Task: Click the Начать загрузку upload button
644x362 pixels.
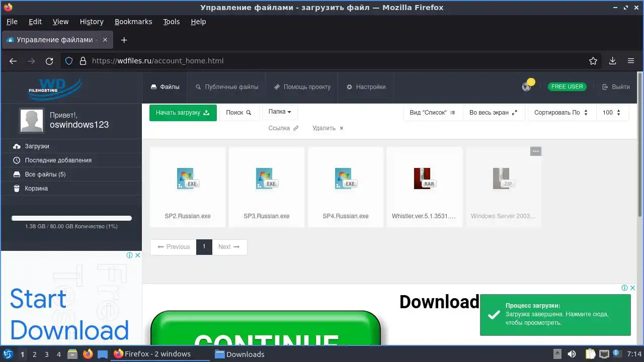Action: pyautogui.click(x=183, y=113)
